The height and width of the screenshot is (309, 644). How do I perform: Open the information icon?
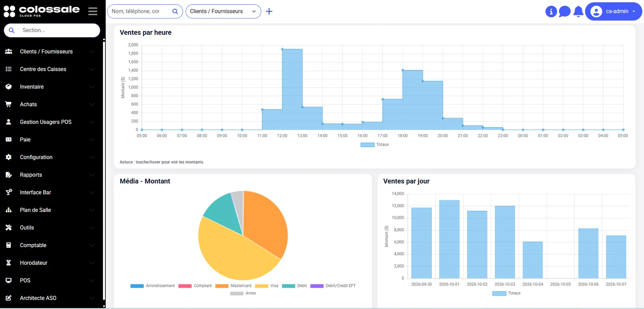click(x=551, y=12)
